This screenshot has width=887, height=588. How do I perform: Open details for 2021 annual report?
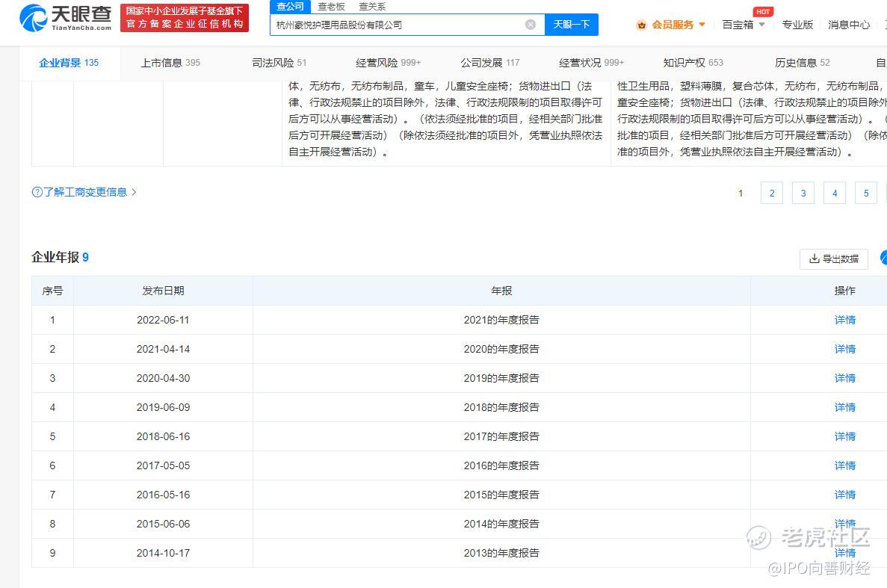[x=844, y=320]
